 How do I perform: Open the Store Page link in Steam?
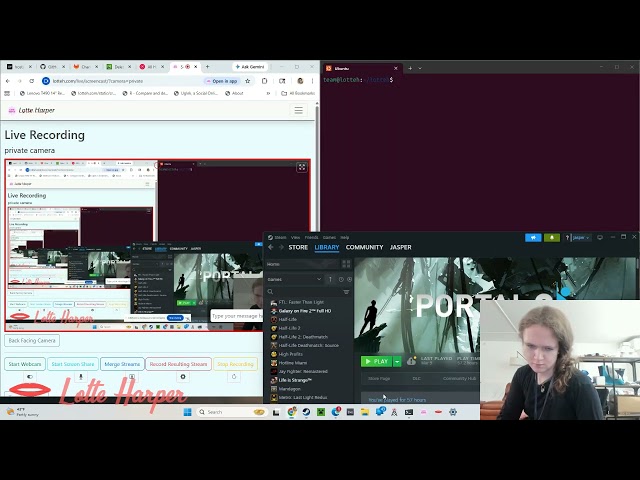[379, 378]
